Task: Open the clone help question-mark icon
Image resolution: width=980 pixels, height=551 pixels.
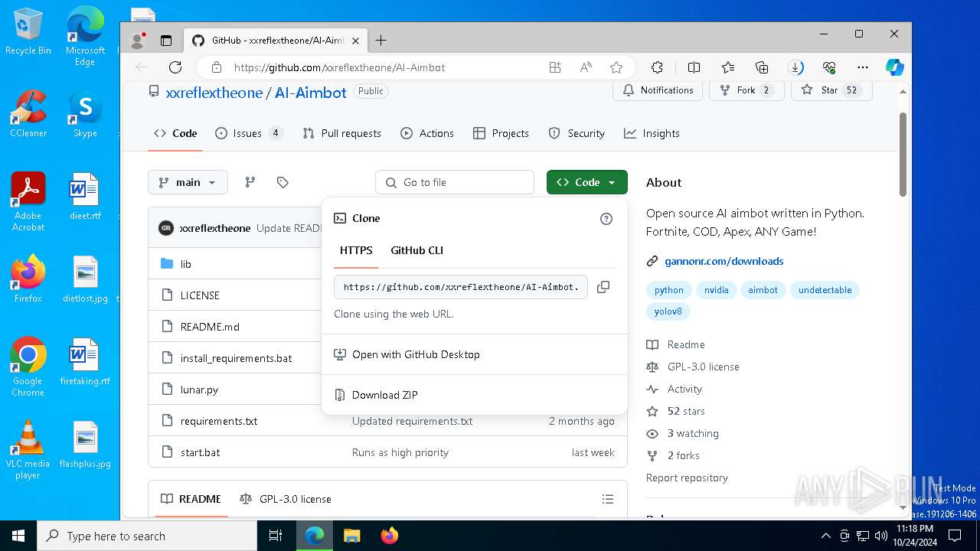Action: point(606,219)
